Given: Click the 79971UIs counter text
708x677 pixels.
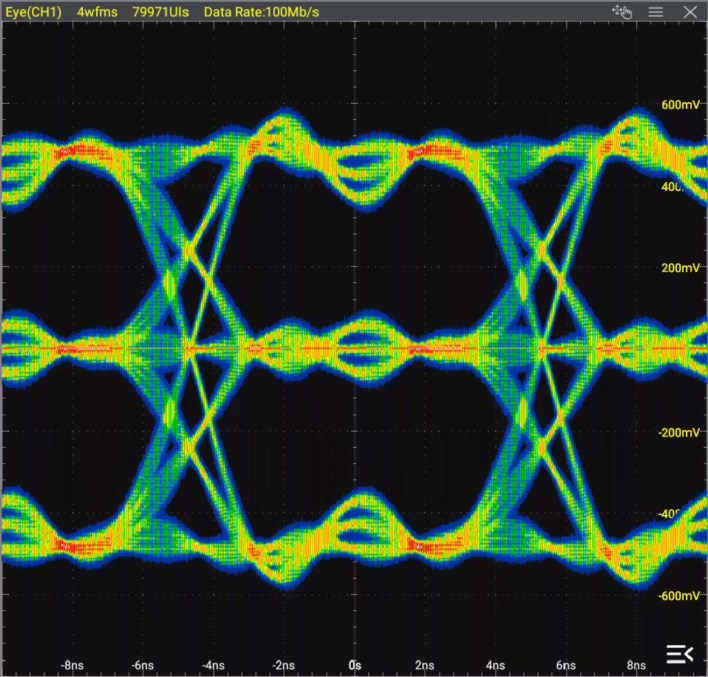Looking at the screenshot, I should pyautogui.click(x=161, y=12).
